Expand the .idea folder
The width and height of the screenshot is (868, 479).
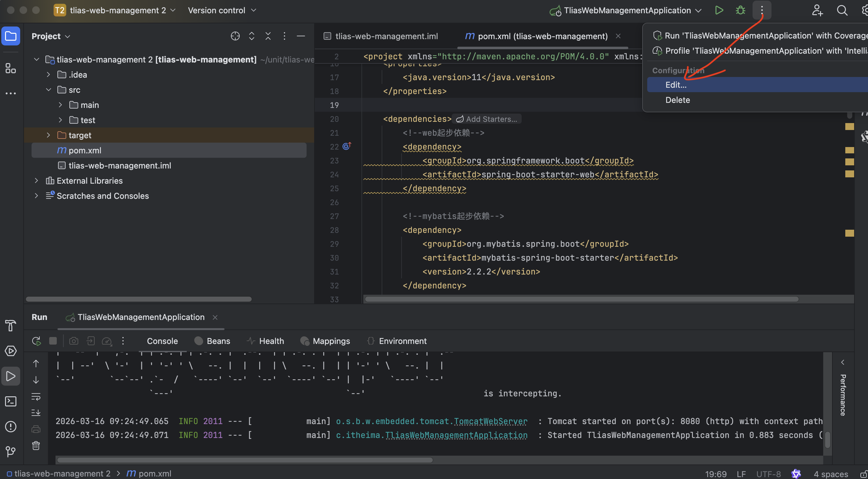(48, 74)
